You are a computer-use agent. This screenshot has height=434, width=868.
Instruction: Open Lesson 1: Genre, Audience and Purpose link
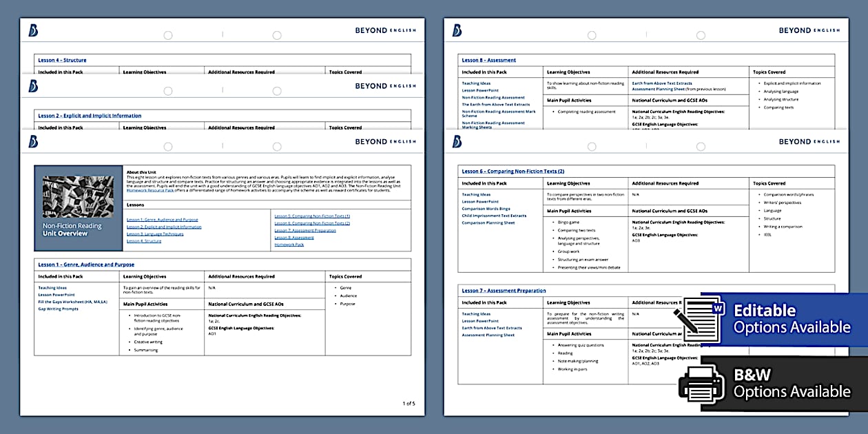click(162, 219)
